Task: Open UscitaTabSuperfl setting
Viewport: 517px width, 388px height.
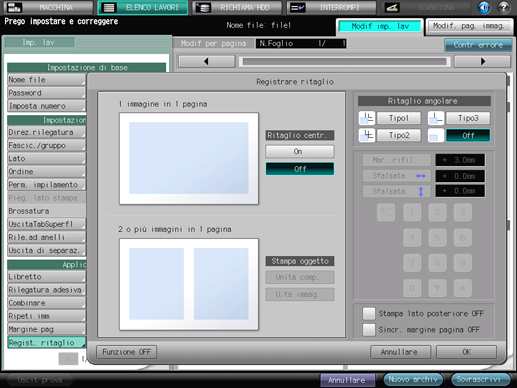Action: coord(46,224)
